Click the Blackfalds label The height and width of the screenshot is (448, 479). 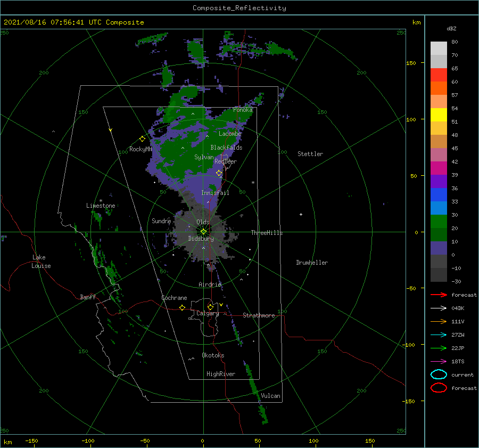(226, 148)
